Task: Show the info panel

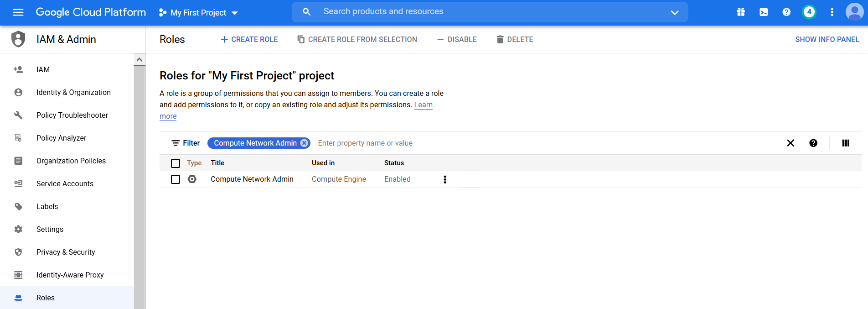Action: tap(827, 40)
